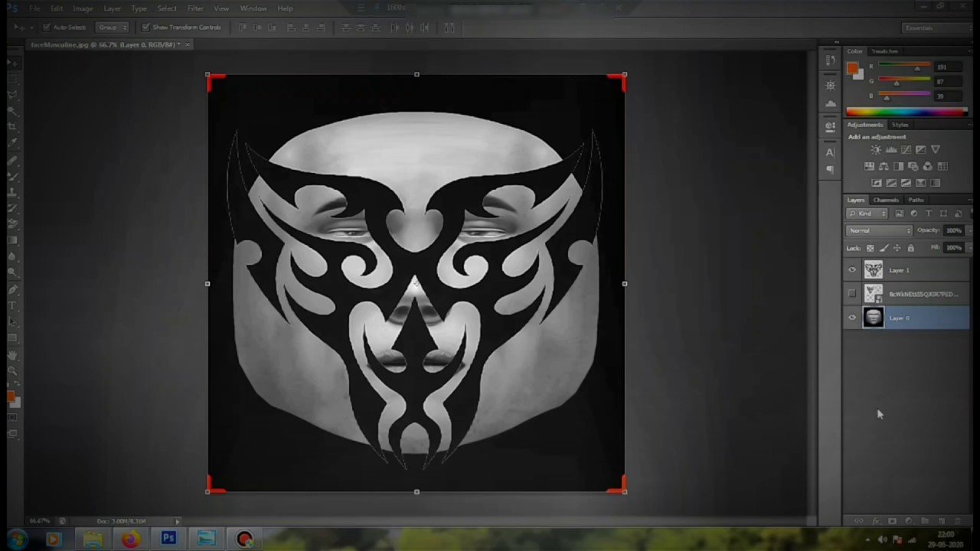Image resolution: width=980 pixels, height=551 pixels.
Task: Uncheck the Auto-Select checkbox
Action: [x=47, y=28]
